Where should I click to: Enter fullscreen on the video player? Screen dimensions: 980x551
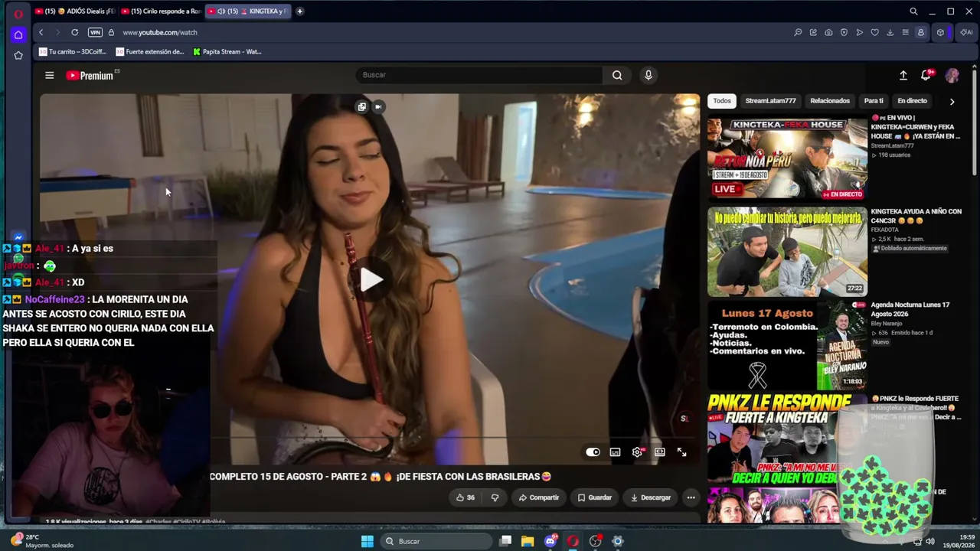point(681,452)
